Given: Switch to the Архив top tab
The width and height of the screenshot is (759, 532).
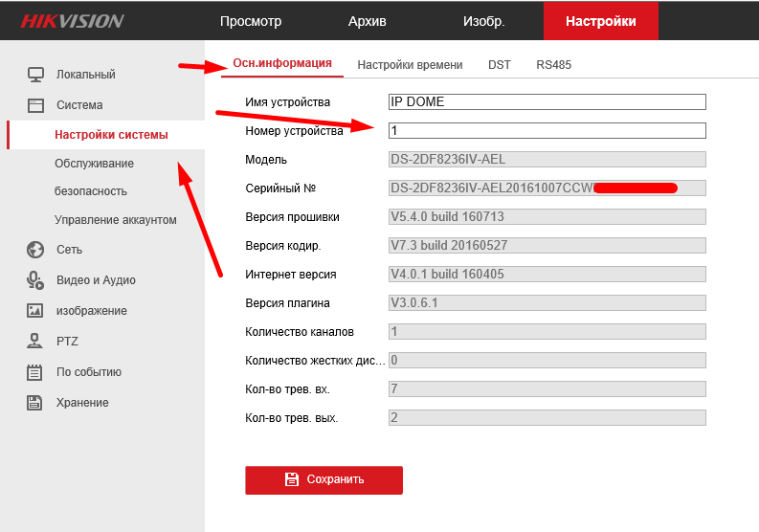Looking at the screenshot, I should pos(367,21).
